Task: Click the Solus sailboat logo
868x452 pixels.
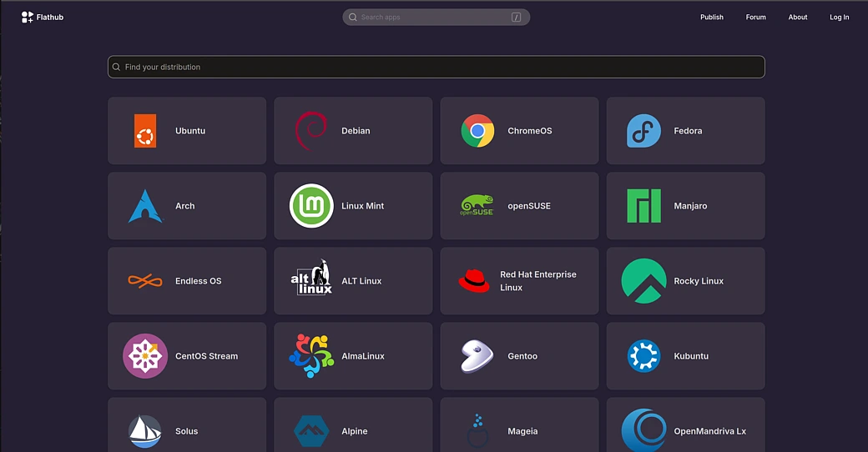Action: click(145, 431)
